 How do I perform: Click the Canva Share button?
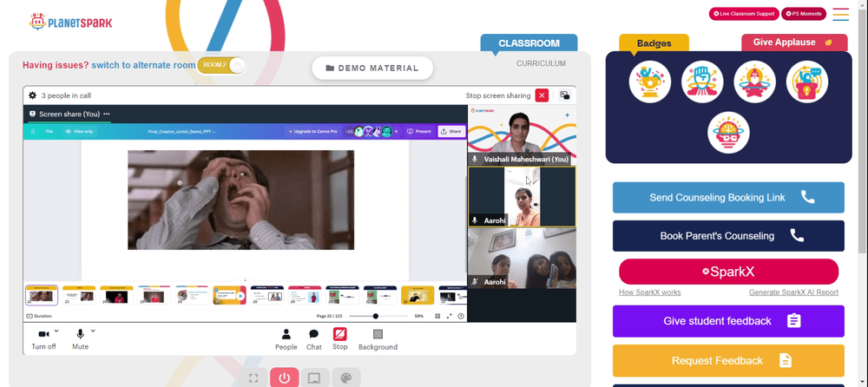click(450, 131)
